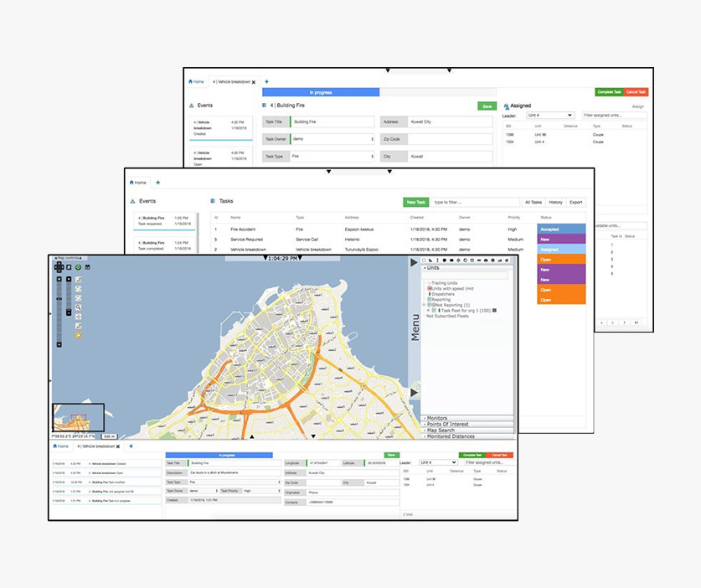
Task: Click the yellow measurement tool icon below map controls
Action: (x=78, y=335)
